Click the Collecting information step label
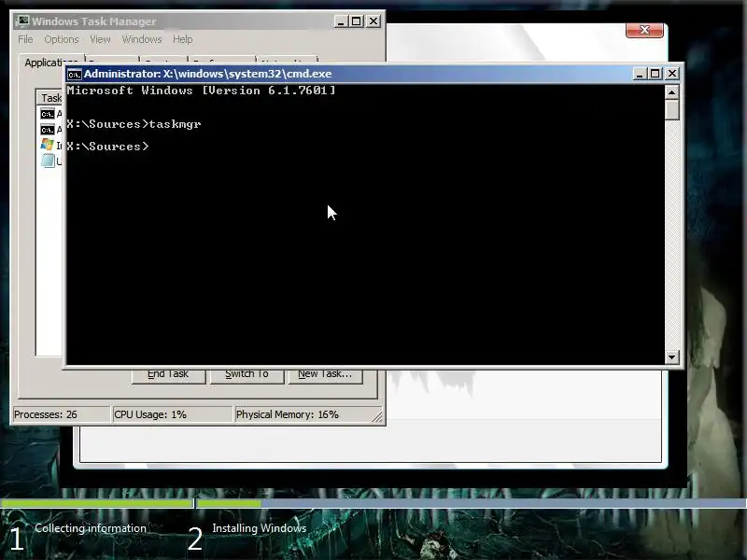Screen dimensions: 747x560 click(91, 528)
